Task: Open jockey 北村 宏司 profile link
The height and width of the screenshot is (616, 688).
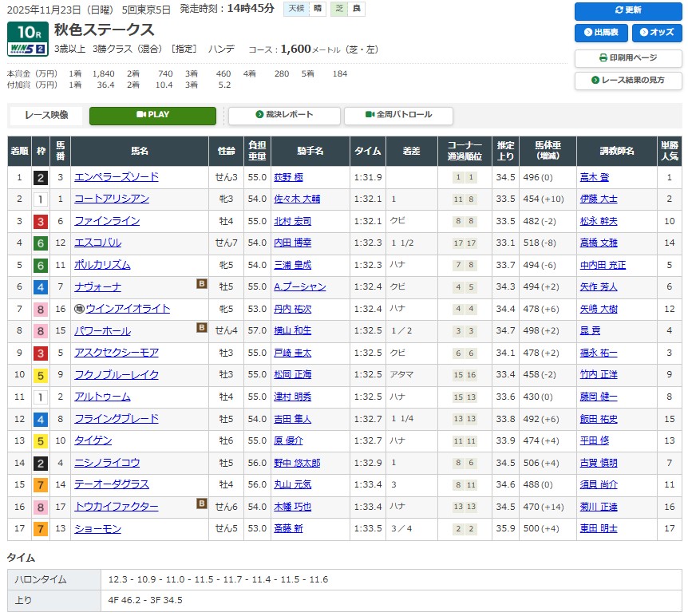Action: tap(292, 221)
